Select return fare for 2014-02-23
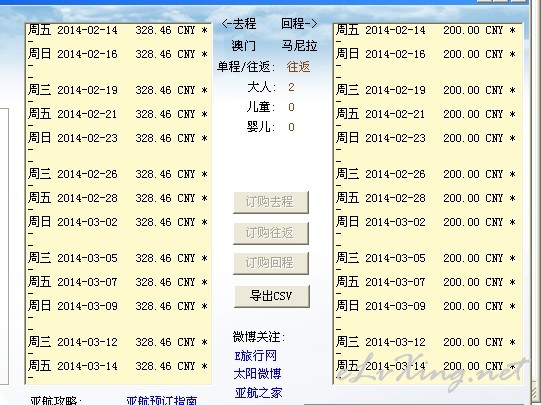The height and width of the screenshot is (405, 541). coord(426,138)
